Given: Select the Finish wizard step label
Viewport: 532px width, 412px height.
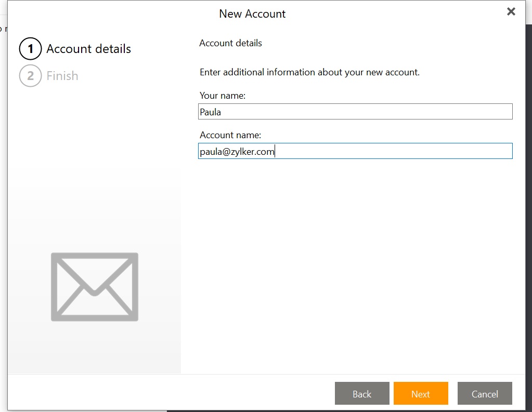Looking at the screenshot, I should point(62,76).
